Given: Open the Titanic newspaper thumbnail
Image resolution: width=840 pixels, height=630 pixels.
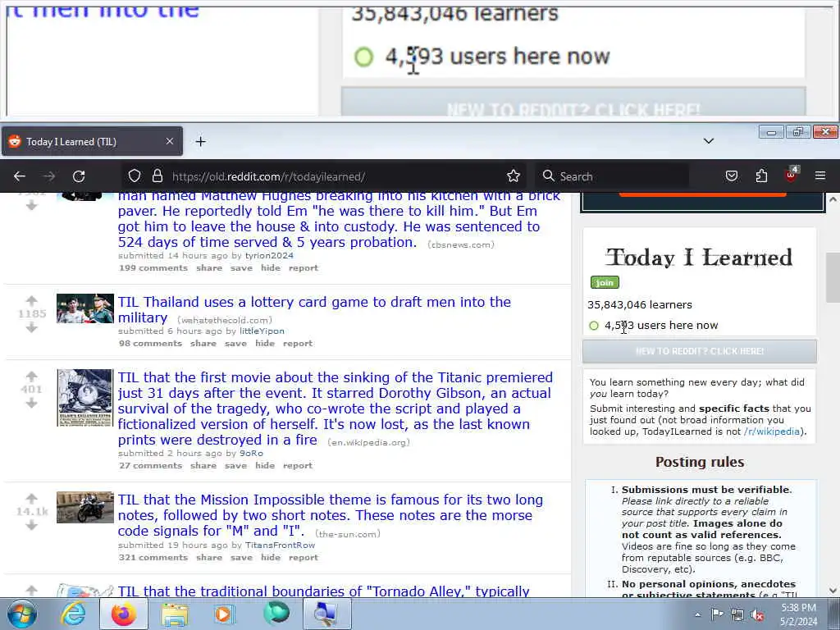Looking at the screenshot, I should click(85, 398).
